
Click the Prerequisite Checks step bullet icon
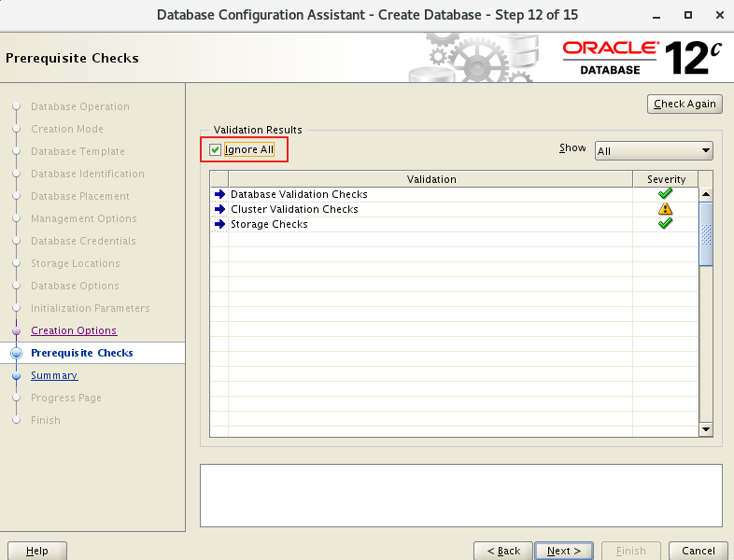click(x=16, y=353)
